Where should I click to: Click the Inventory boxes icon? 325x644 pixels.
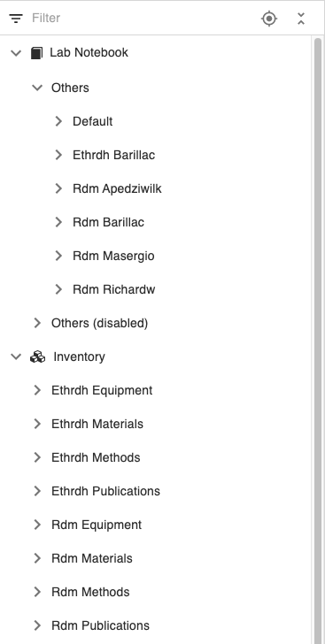click(x=37, y=356)
